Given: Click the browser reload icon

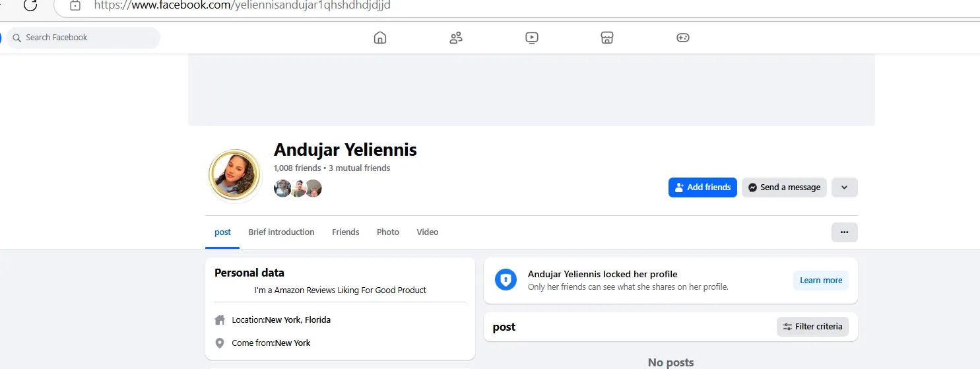Looking at the screenshot, I should [30, 5].
